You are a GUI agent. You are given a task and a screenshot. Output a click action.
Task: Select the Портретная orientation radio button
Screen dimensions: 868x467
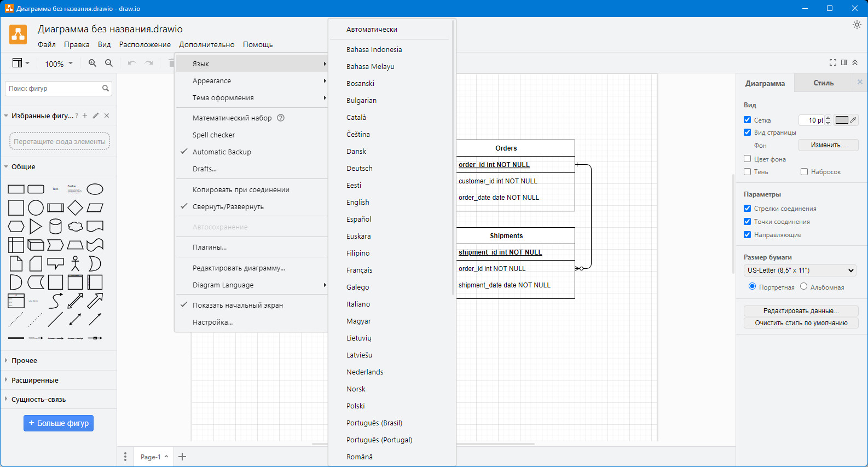pyautogui.click(x=752, y=286)
